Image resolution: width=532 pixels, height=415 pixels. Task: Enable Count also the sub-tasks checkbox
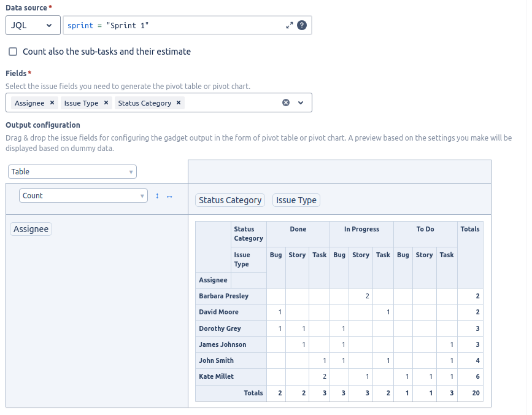click(x=13, y=52)
